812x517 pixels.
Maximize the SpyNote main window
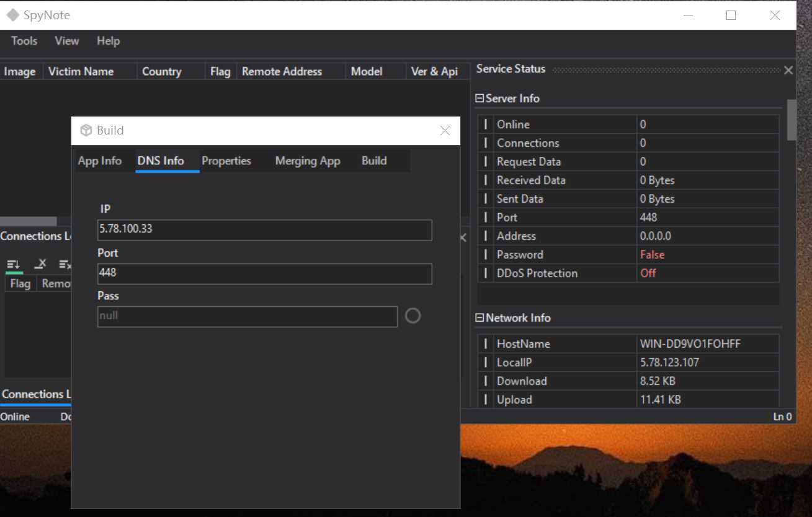[x=731, y=15]
